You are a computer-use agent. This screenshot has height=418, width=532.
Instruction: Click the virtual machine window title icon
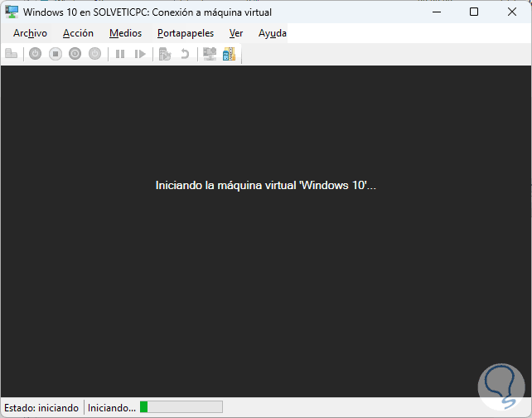tap(12, 12)
